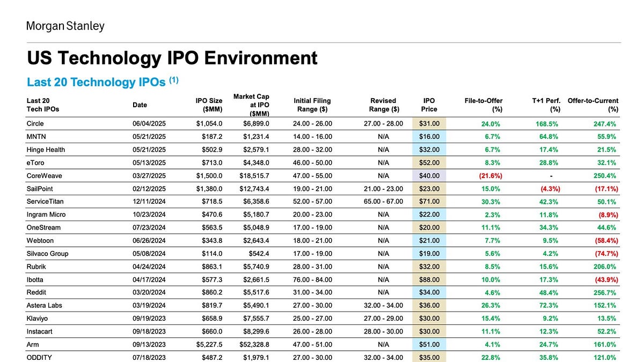Click the 'Offer-to-Current (%)' column header
This screenshot has width=644, height=362.
(x=593, y=105)
